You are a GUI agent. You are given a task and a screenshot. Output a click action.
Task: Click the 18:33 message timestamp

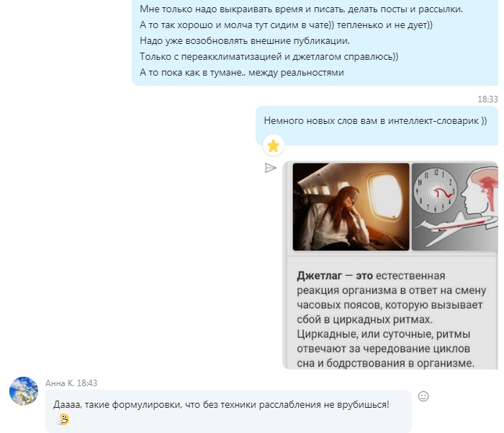coord(487,99)
